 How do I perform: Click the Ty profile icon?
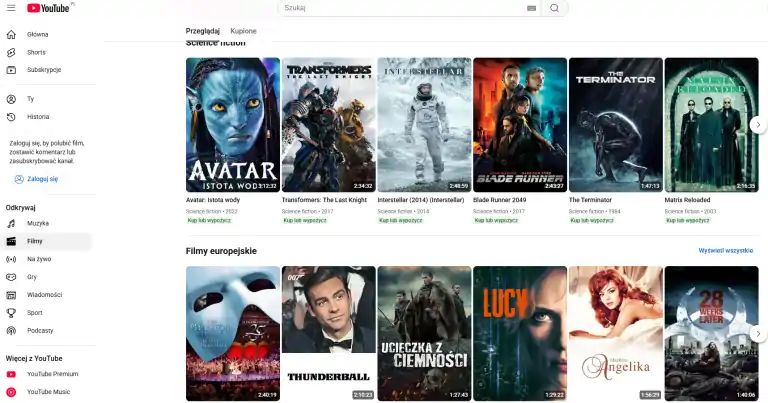point(11,99)
